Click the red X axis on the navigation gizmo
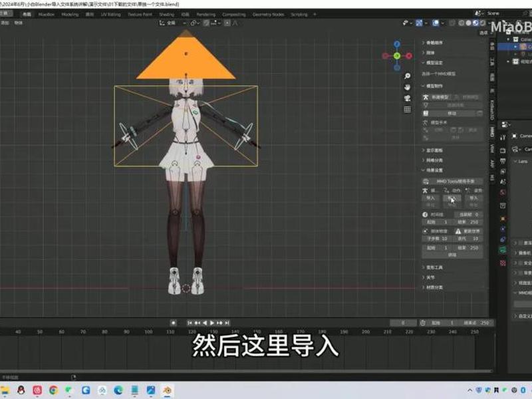The width and height of the screenshot is (532, 399). 409,56
